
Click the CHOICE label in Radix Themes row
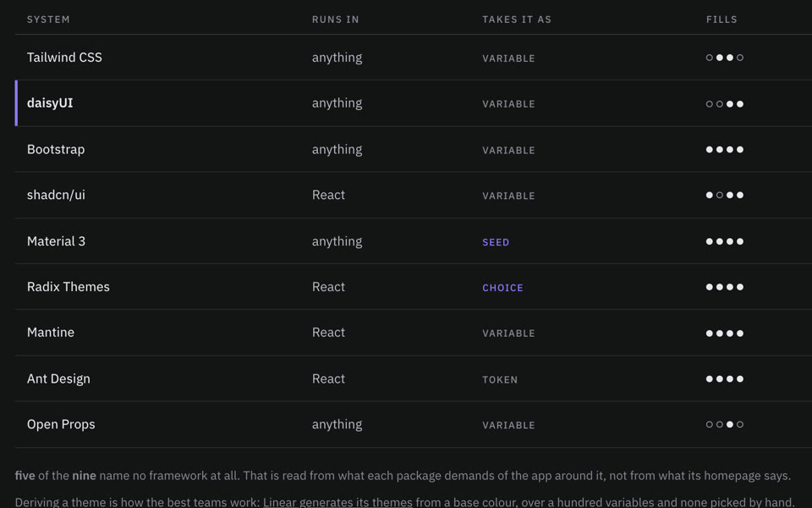click(x=502, y=288)
